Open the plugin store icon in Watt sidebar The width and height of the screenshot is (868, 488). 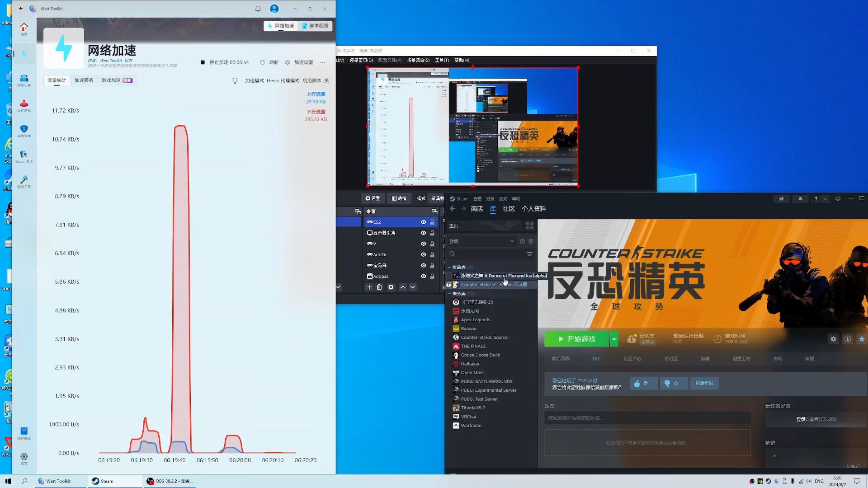[24, 433]
